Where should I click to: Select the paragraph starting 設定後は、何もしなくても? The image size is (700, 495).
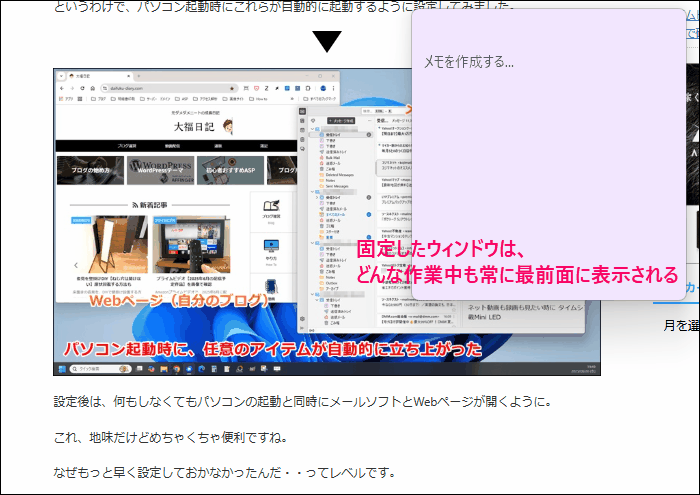(303, 402)
